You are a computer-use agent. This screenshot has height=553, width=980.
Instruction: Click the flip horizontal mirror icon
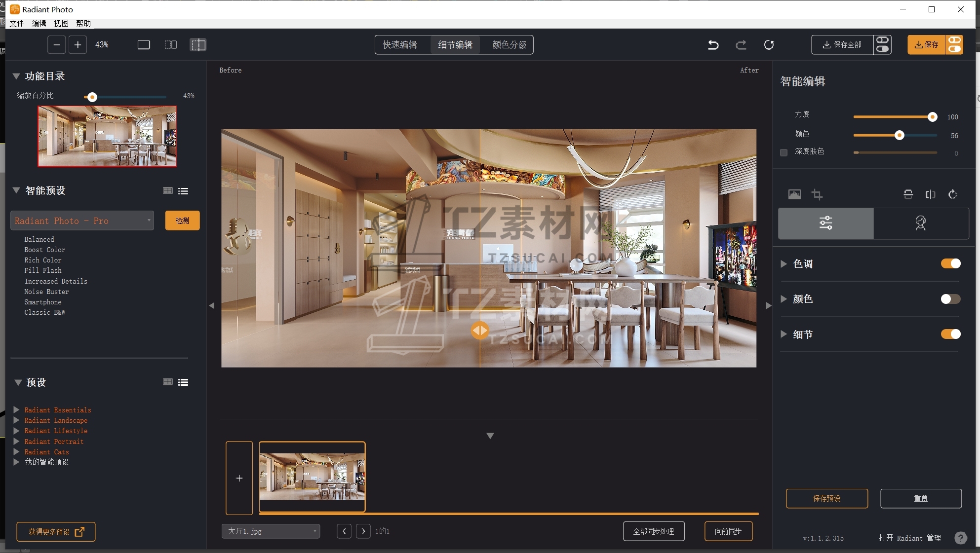pyautogui.click(x=930, y=194)
